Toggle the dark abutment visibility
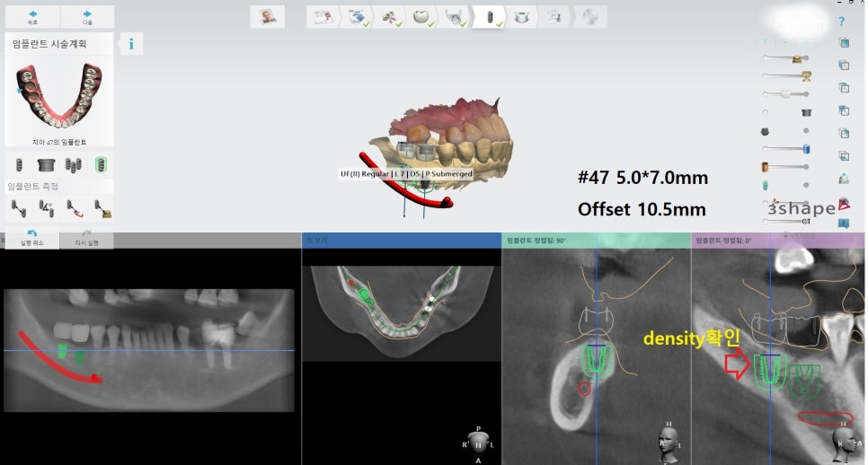The height and width of the screenshot is (465, 868). point(765,132)
